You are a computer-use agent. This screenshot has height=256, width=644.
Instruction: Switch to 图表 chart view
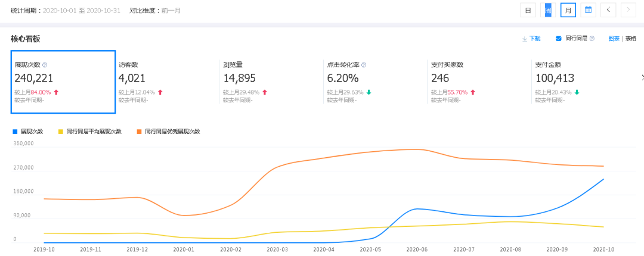(614, 39)
